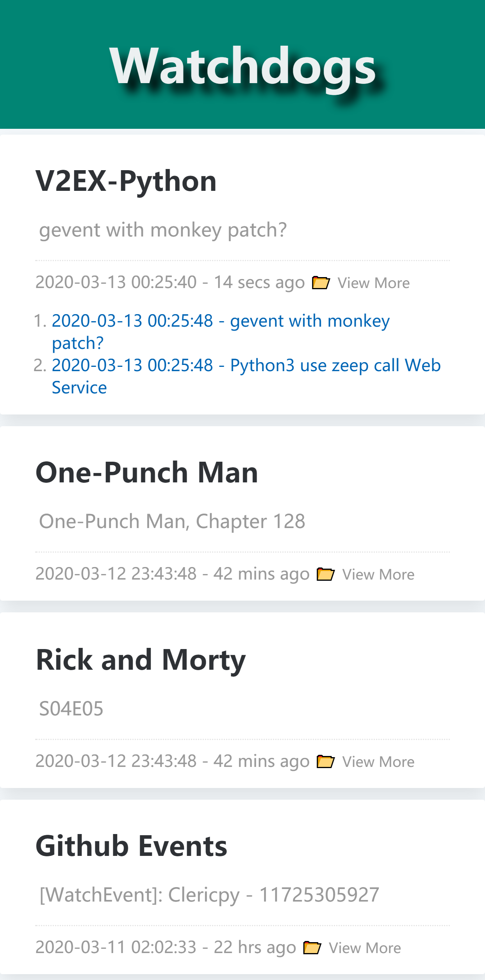Click the One-Punch Man heading
The image size is (485, 980).
click(x=146, y=472)
